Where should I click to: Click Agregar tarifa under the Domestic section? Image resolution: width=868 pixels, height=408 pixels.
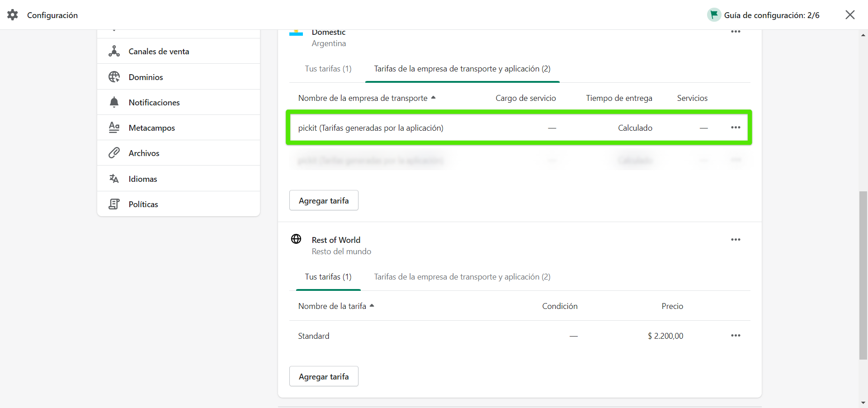(x=323, y=200)
